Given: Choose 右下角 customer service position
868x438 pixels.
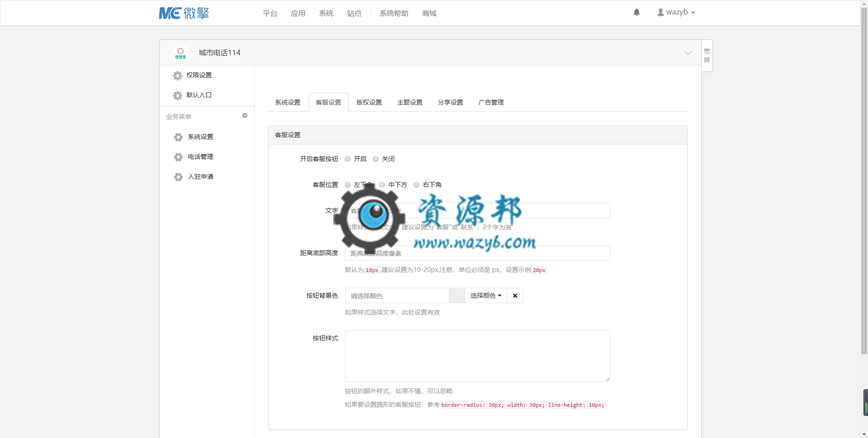Looking at the screenshot, I should point(416,185).
